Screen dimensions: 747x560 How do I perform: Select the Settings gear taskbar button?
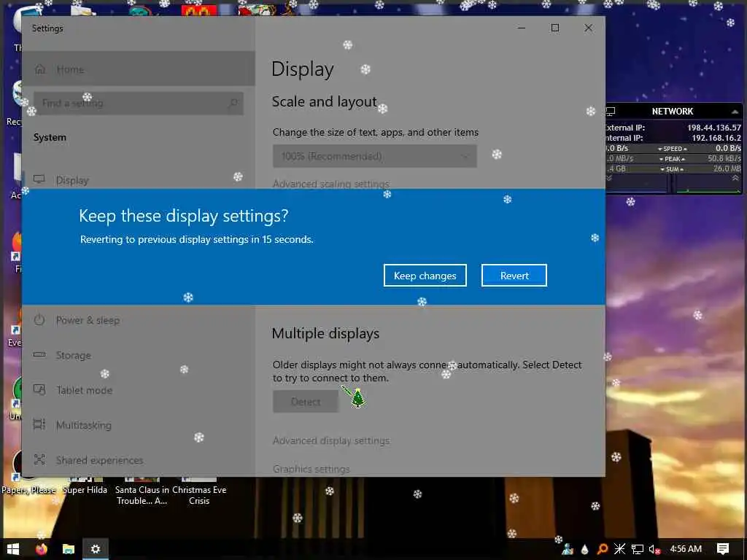(96, 549)
